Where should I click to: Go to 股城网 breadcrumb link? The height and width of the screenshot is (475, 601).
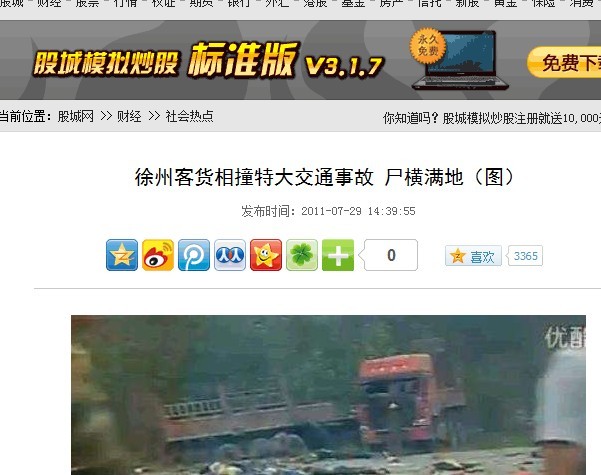point(76,116)
